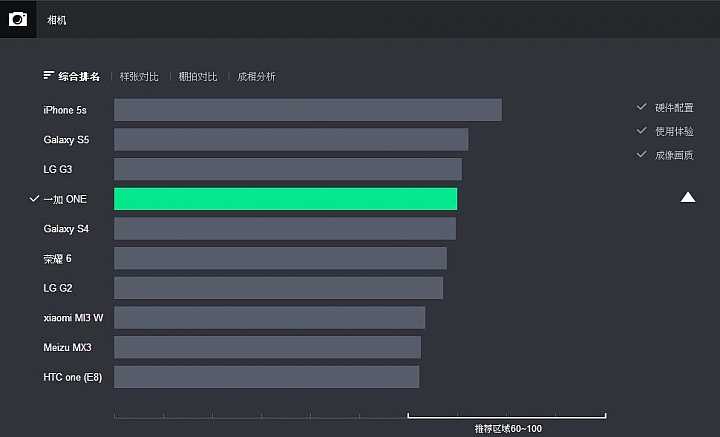The image size is (720, 437).
Task: Click the 推荐区域60~100 axis label
Action: (508, 429)
